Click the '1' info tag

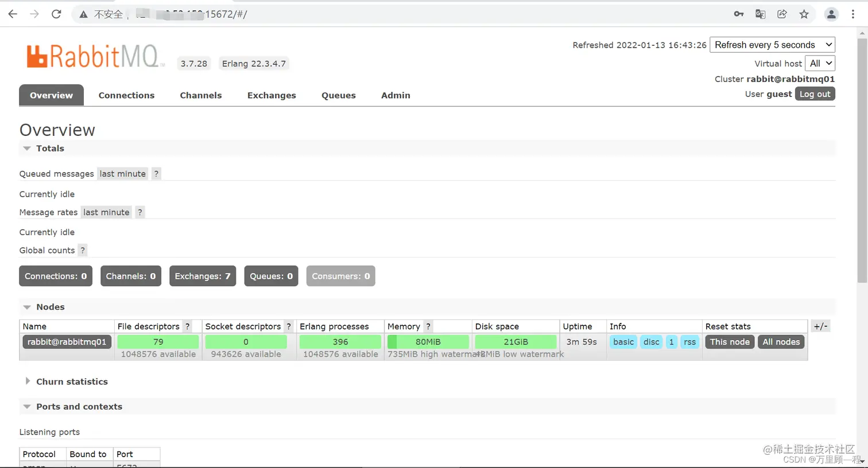[672, 342]
